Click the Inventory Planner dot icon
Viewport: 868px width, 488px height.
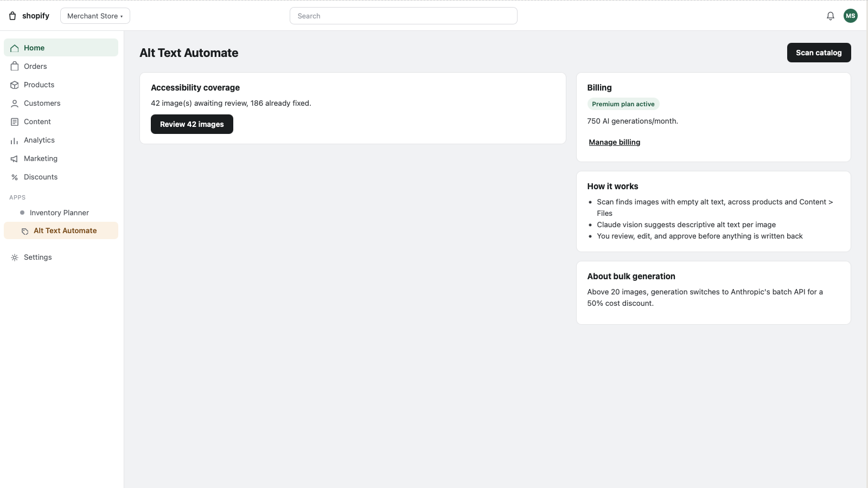click(x=22, y=213)
